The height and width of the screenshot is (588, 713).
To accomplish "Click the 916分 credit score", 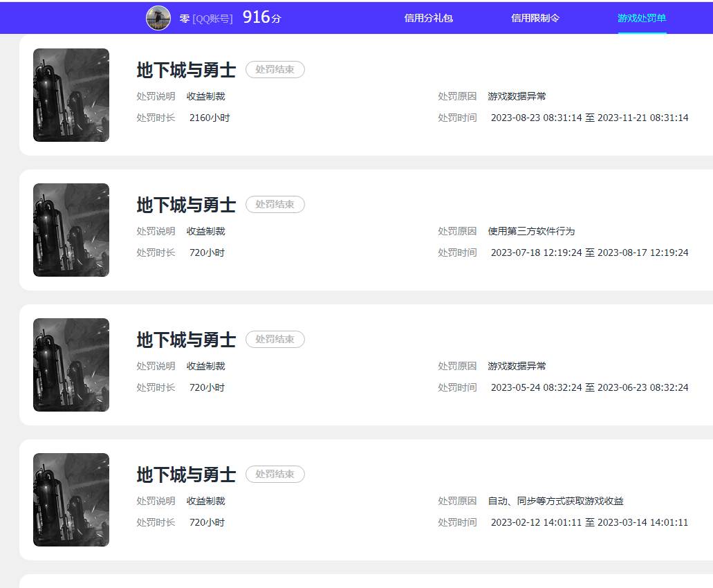I will click(x=261, y=18).
